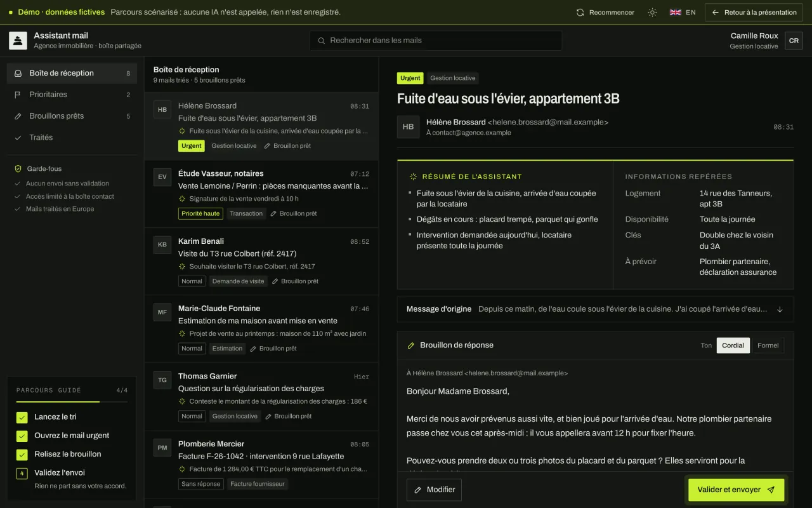Click the Parcours guidé progress bar
This screenshot has width=812, height=508.
[72, 402]
